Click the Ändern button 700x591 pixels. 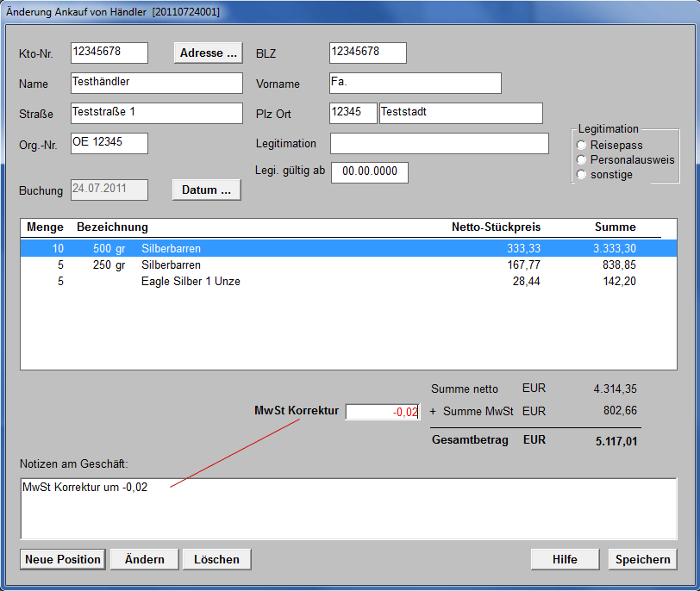[x=144, y=559]
